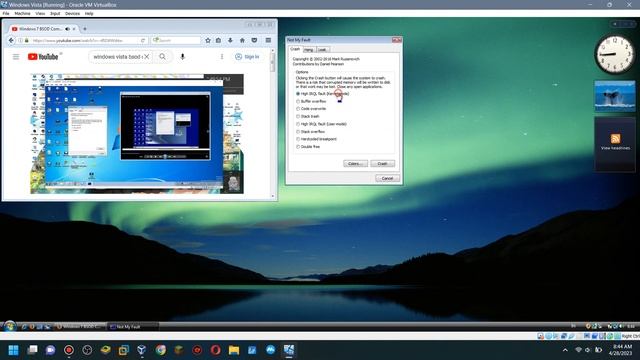Screen dimensions: 640x360
Task: Click the YouTube logo
Action: [x=43, y=57]
